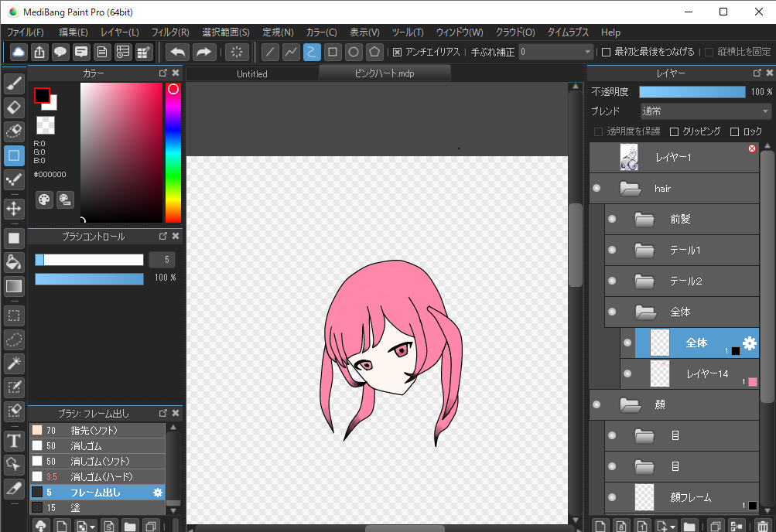Undock the ブラシコントロール panel
The height and width of the screenshot is (532, 776).
tap(162, 236)
